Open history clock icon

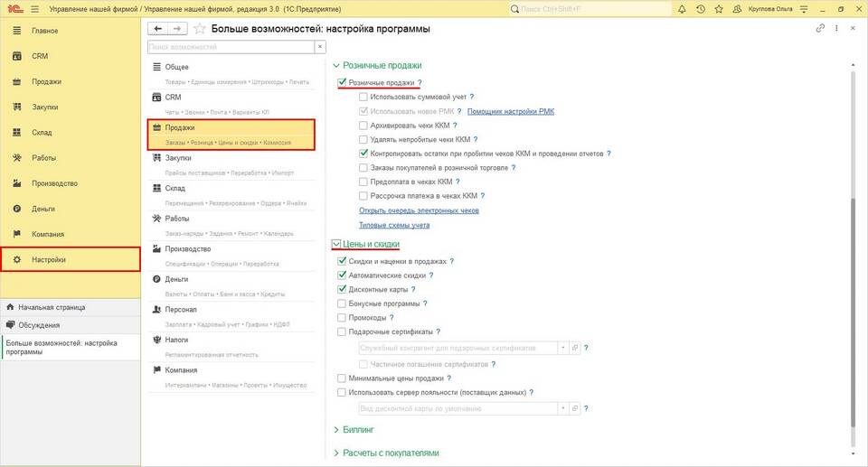click(x=700, y=9)
